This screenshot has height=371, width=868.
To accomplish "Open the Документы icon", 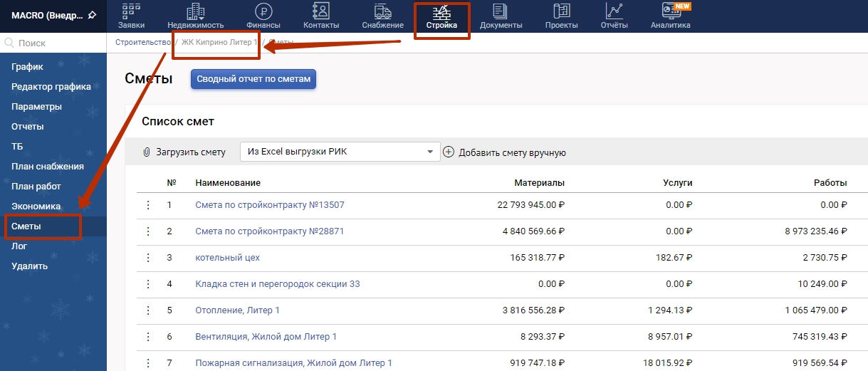I will 501,11.
